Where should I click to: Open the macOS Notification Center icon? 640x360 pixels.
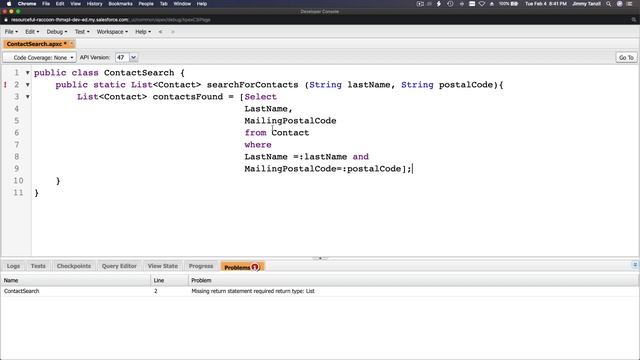pos(629,4)
